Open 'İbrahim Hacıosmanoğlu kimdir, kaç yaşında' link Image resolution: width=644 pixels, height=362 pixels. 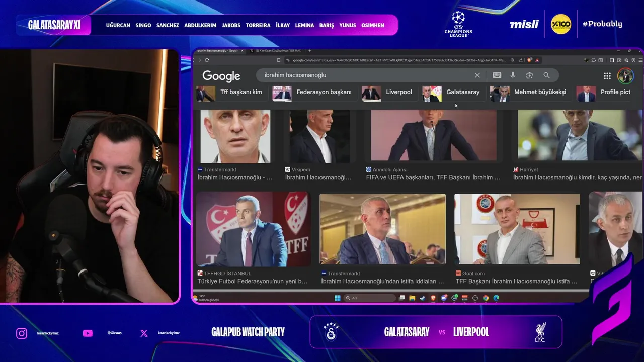point(578,177)
